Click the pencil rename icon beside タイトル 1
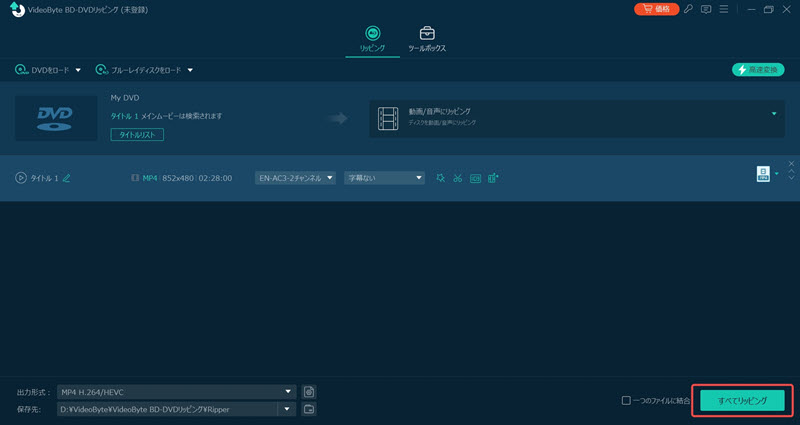Screen dimensions: 800x425 tap(67, 178)
